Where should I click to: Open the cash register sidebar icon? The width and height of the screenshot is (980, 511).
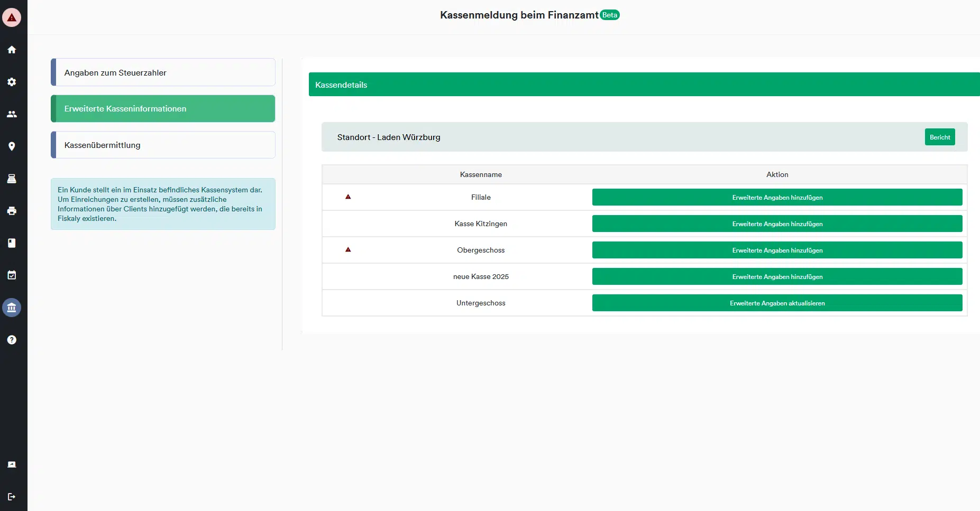pyautogui.click(x=12, y=179)
